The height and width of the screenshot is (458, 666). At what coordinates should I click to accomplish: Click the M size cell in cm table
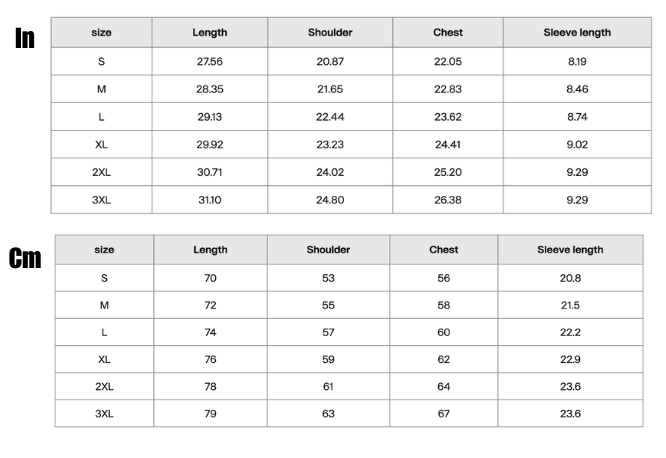pyautogui.click(x=104, y=305)
